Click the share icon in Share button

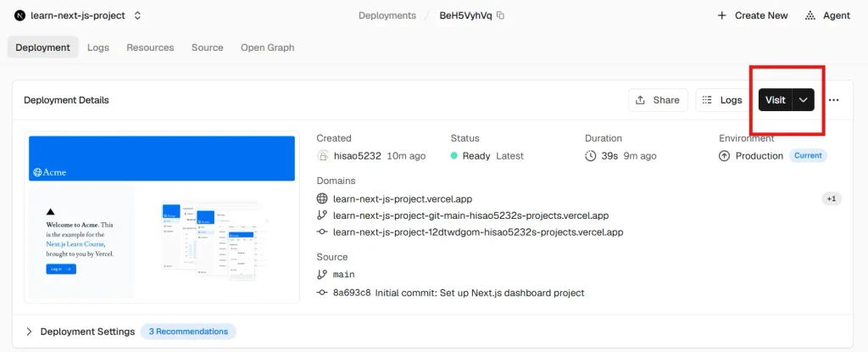coord(641,100)
